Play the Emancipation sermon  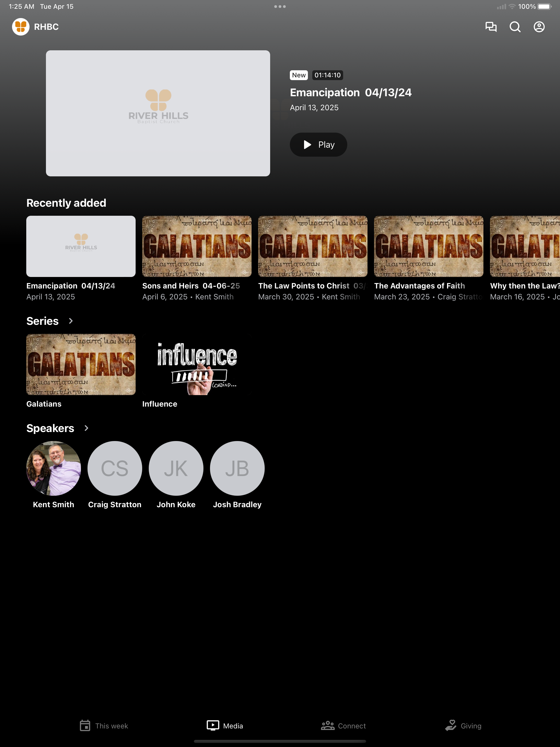(319, 145)
